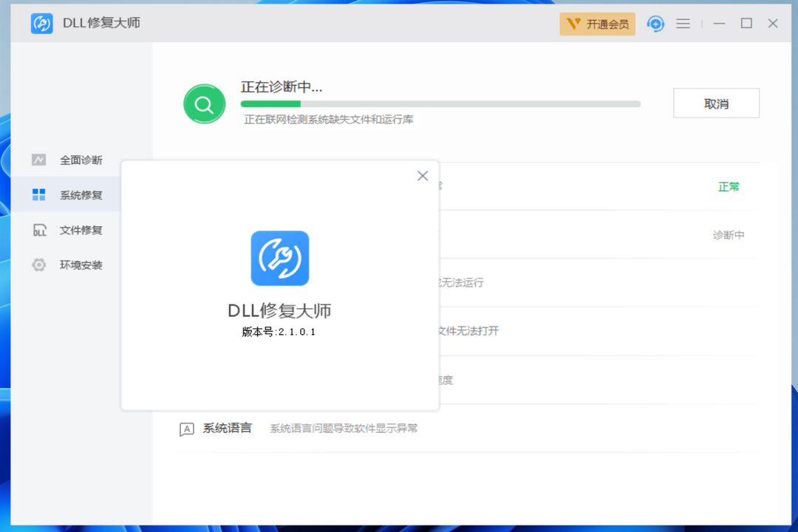Open the hamburger menu in the title bar
798x532 pixels.
[683, 23]
